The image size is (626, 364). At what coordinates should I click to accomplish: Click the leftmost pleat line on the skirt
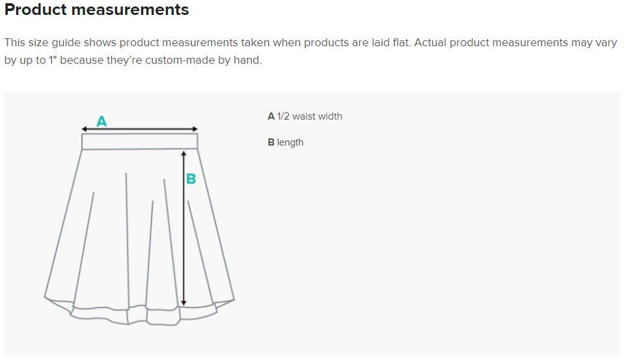coord(85,247)
